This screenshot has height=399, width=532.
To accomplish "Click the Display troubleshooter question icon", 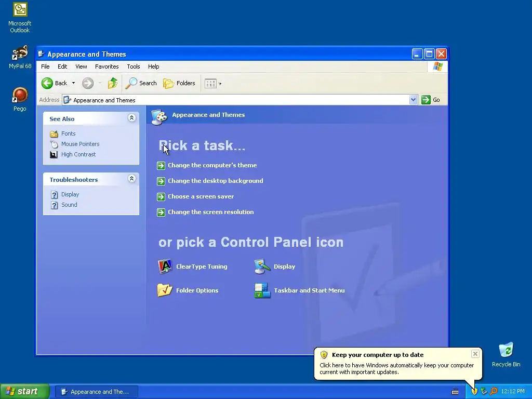I will tap(54, 195).
